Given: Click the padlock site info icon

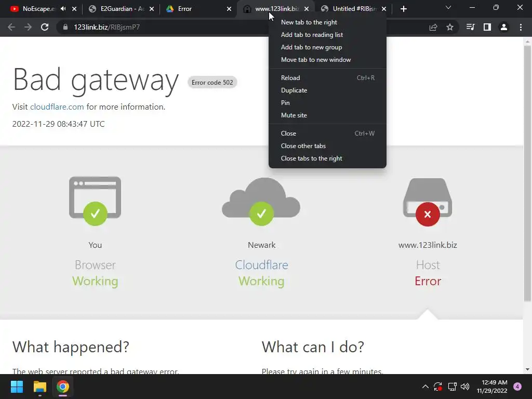Looking at the screenshot, I should point(65,27).
